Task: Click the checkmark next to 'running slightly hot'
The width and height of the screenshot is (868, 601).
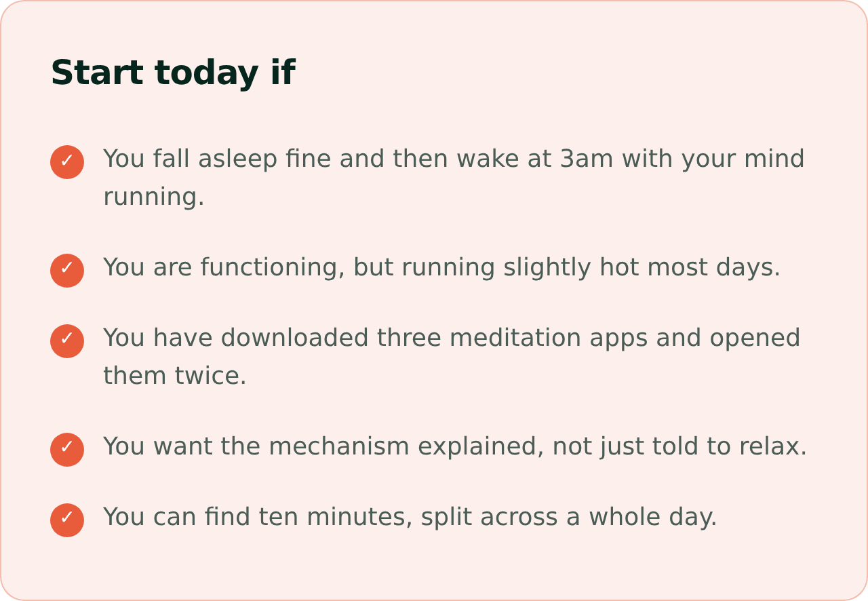Action: [67, 271]
